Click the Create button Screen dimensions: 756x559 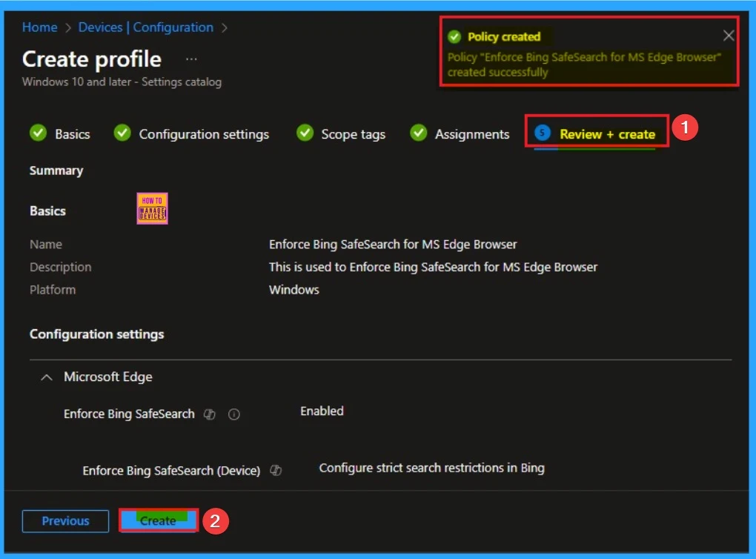coord(158,521)
